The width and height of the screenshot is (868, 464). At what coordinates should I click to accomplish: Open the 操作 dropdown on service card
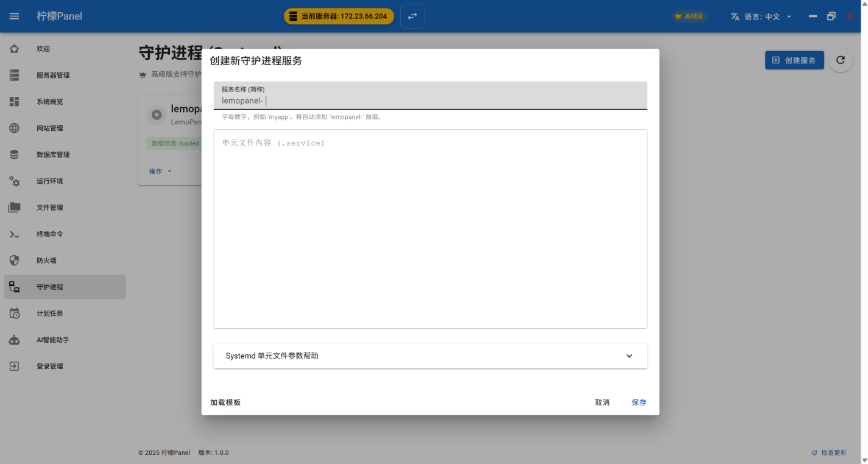[160, 172]
